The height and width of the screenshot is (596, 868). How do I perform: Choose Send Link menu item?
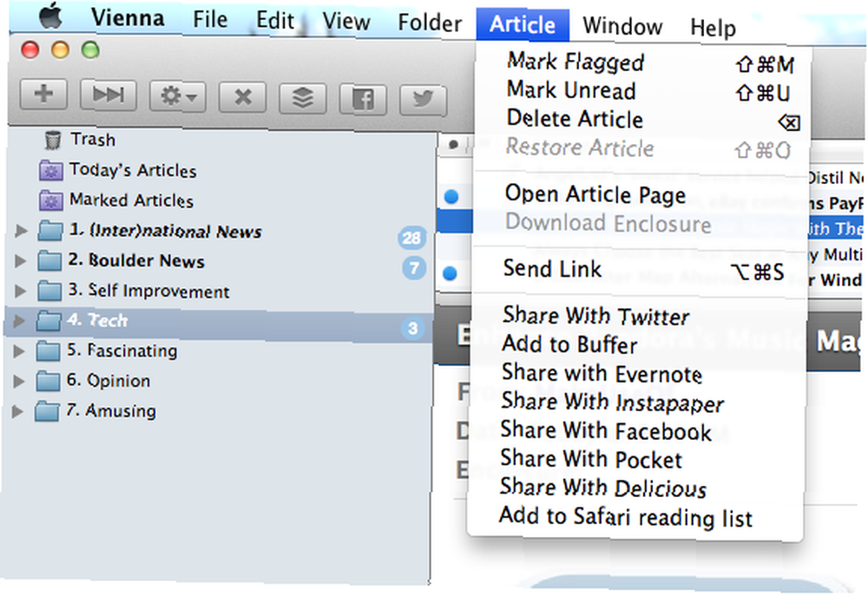[638, 270]
